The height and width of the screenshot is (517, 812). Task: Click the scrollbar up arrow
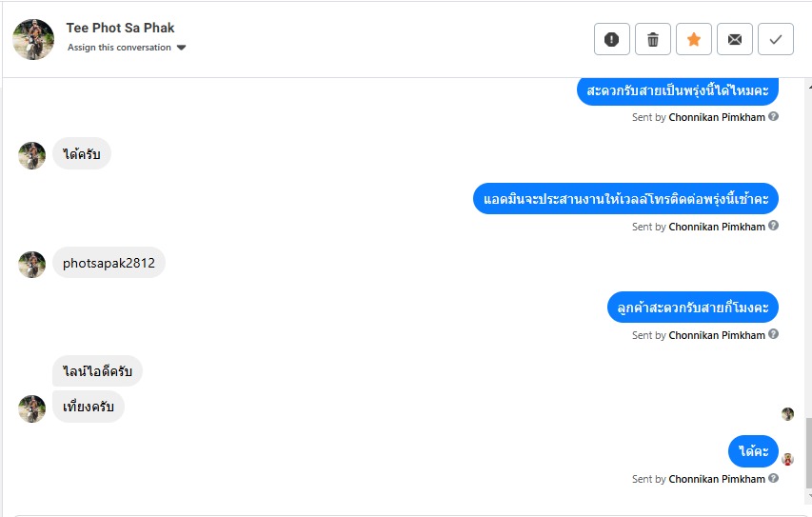point(806,87)
